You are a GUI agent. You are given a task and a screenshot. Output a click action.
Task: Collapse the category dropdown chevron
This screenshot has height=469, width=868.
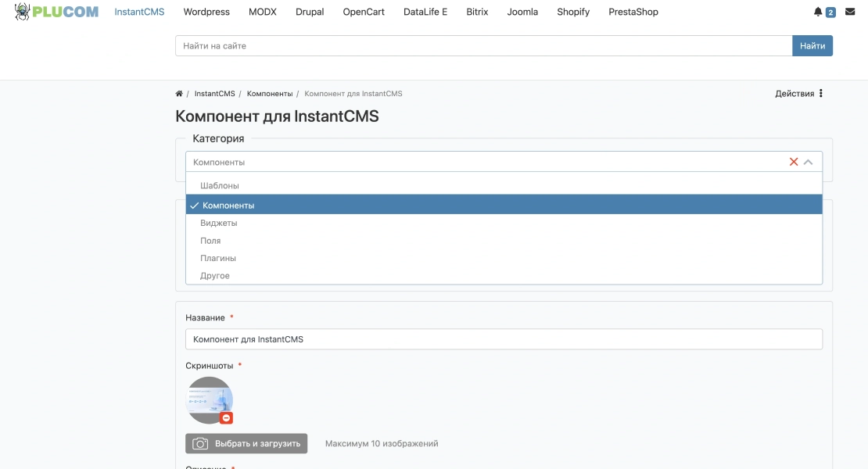809,162
